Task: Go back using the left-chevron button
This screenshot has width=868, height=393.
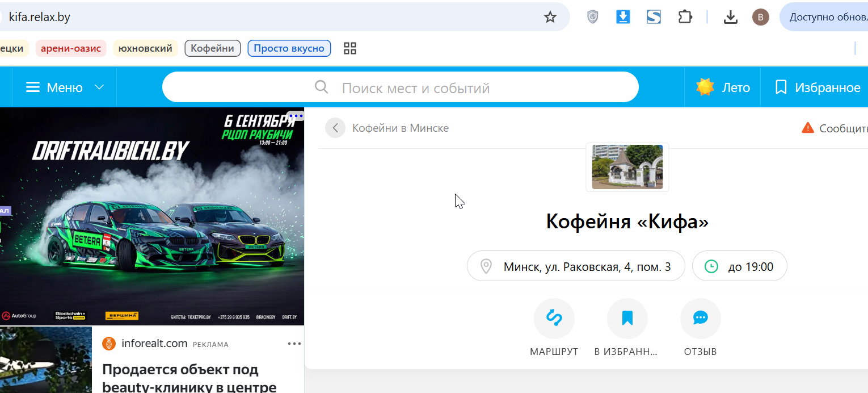Action: pyautogui.click(x=335, y=128)
